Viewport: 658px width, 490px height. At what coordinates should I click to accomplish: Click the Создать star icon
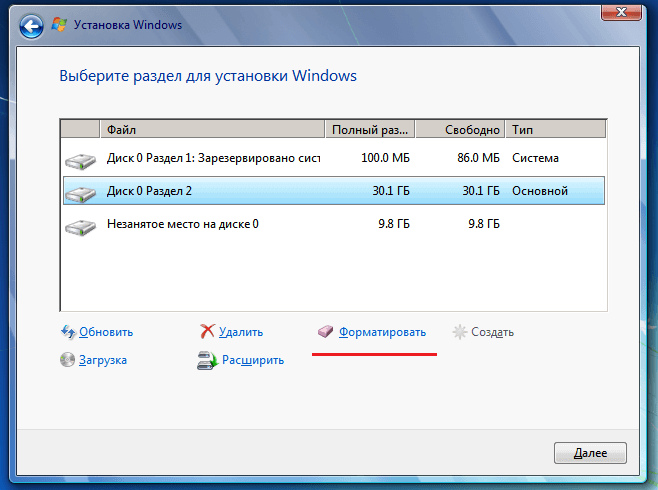click(x=460, y=332)
